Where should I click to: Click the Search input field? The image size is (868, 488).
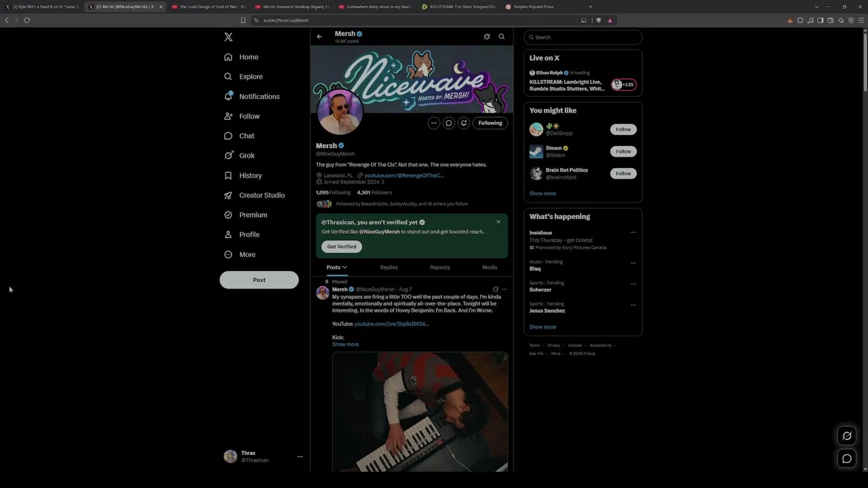(583, 37)
